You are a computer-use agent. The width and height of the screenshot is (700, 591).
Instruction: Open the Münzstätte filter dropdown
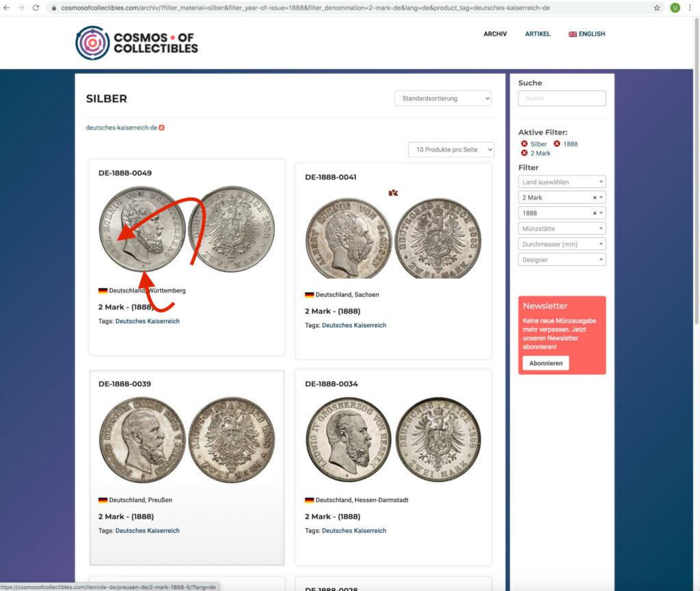coord(562,228)
